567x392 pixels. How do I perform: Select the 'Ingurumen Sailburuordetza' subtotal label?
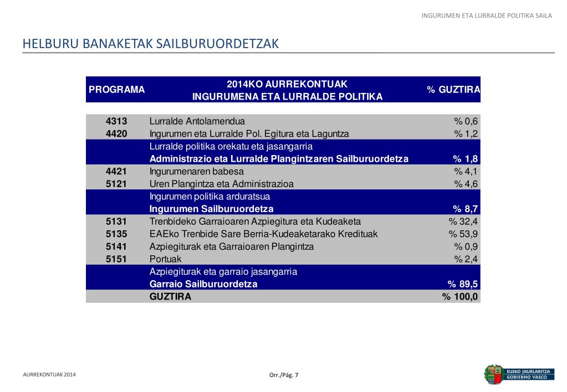point(212,209)
